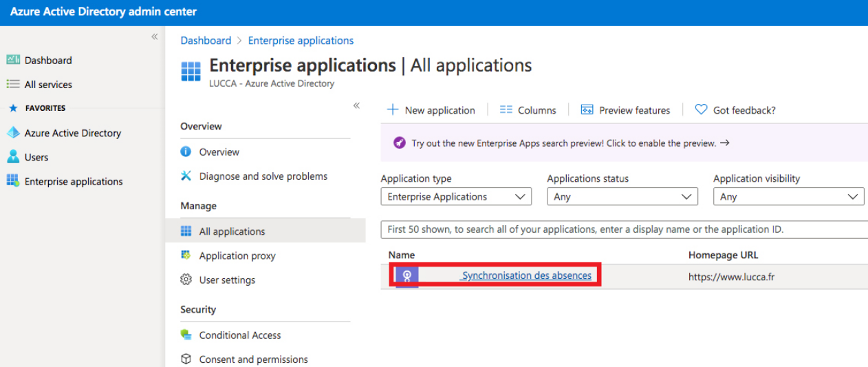Click the Dashboard breadcrumb link
868x367 pixels.
(206, 41)
